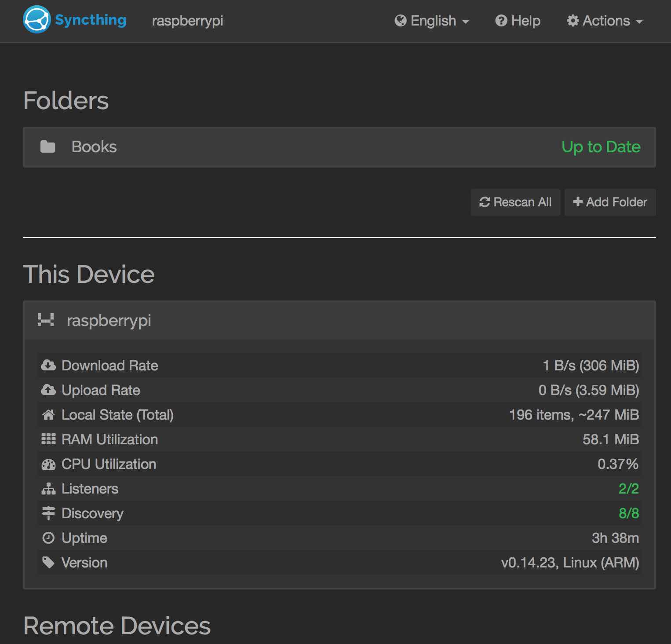Click the CPU Utilization gauge icon
Image resolution: width=671 pixels, height=644 pixels.
click(48, 464)
